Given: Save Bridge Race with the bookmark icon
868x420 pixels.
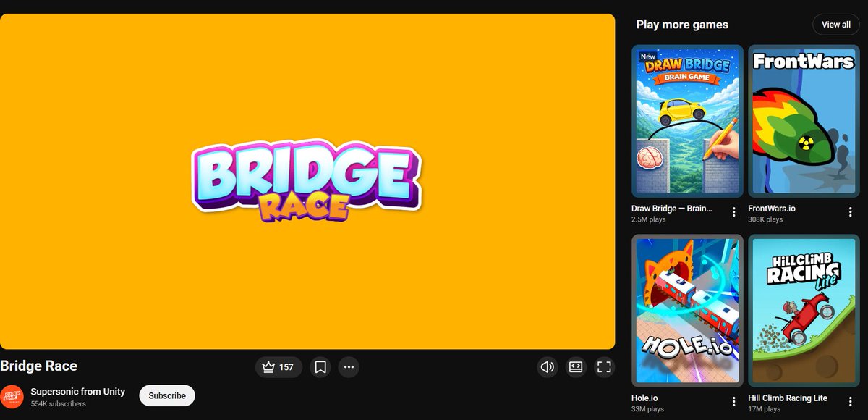Looking at the screenshot, I should tap(320, 367).
